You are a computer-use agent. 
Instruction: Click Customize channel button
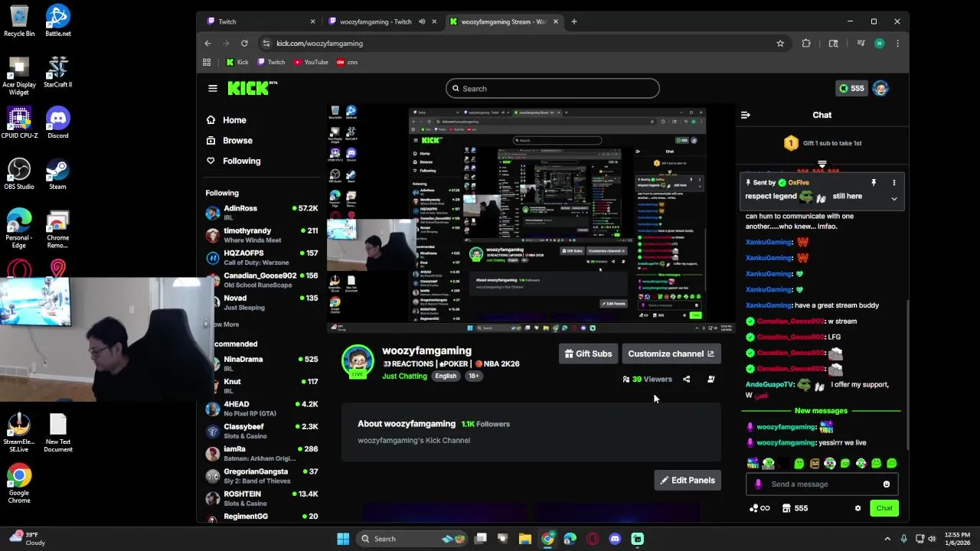[x=671, y=354]
